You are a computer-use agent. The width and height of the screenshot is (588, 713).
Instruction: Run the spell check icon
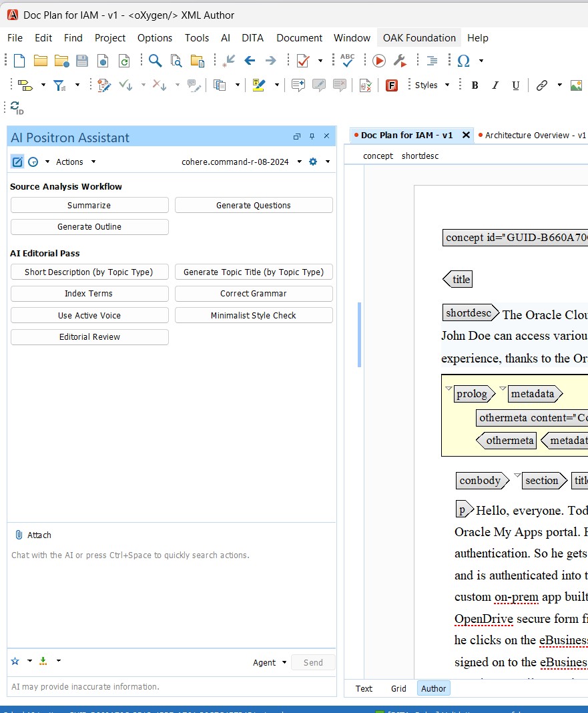346,60
